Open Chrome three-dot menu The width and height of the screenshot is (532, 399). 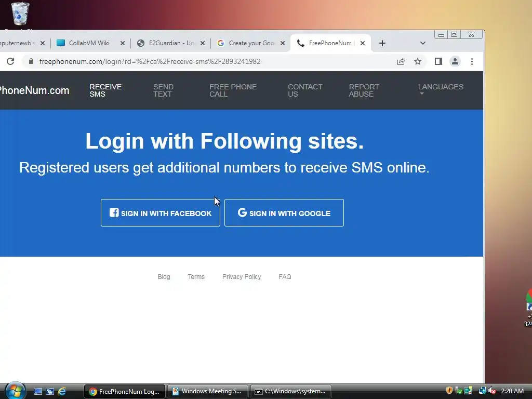[x=472, y=61]
